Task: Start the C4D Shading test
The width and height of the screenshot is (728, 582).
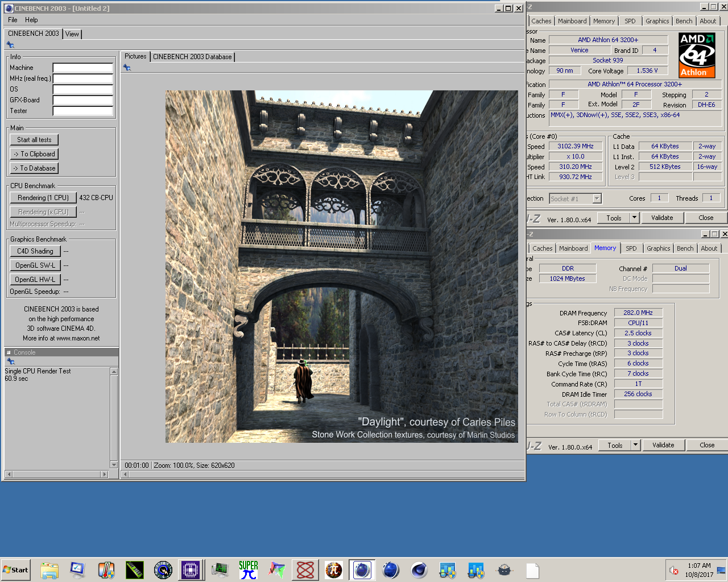Action: [35, 251]
